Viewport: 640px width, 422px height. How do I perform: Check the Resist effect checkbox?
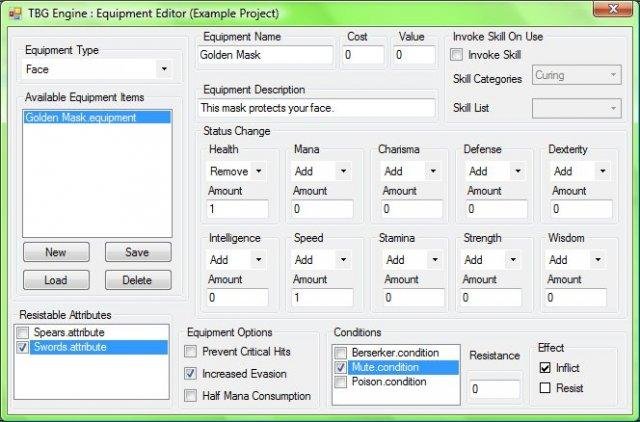coord(545,387)
